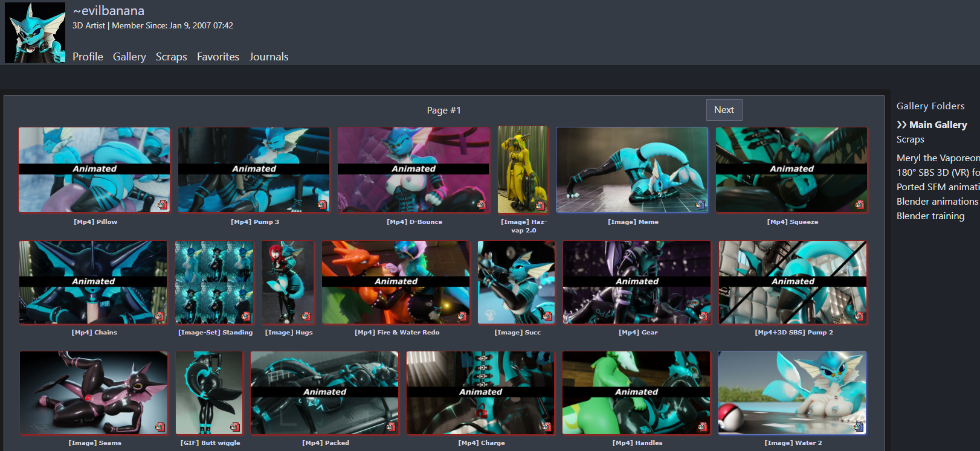Click the '[Mp4] Pump 3' title link

pos(254,222)
